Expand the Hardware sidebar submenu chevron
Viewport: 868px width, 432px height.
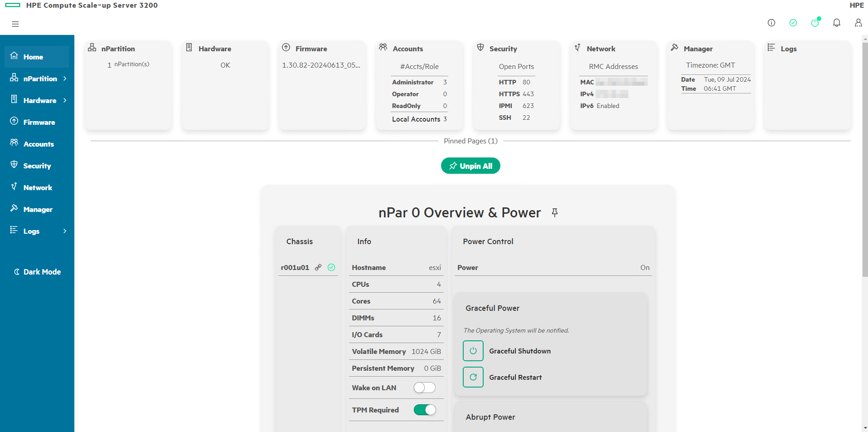pos(65,100)
